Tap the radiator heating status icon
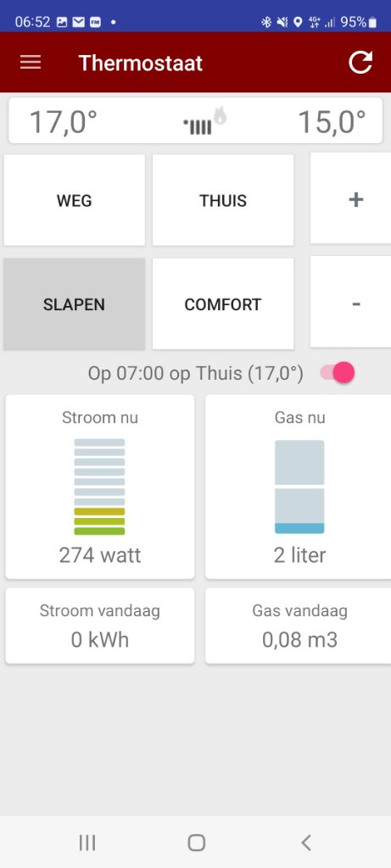 pyautogui.click(x=198, y=127)
